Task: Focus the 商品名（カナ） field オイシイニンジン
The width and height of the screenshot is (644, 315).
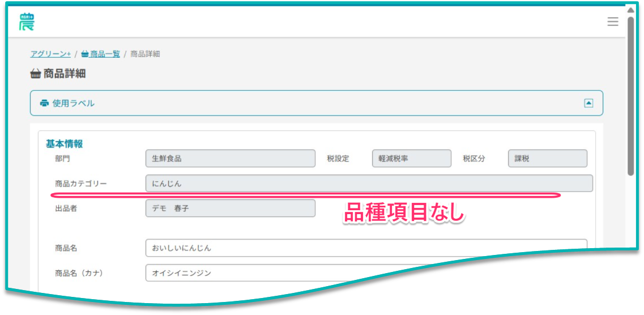Action: pyautogui.click(x=366, y=273)
